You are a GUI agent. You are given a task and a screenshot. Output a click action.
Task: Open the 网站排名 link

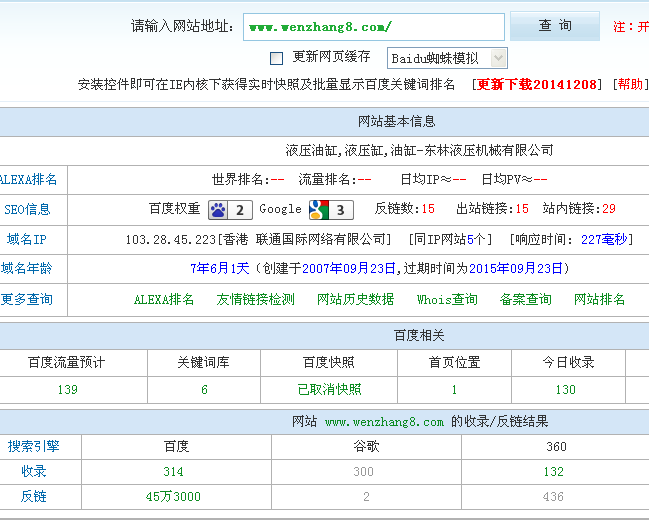point(599,299)
